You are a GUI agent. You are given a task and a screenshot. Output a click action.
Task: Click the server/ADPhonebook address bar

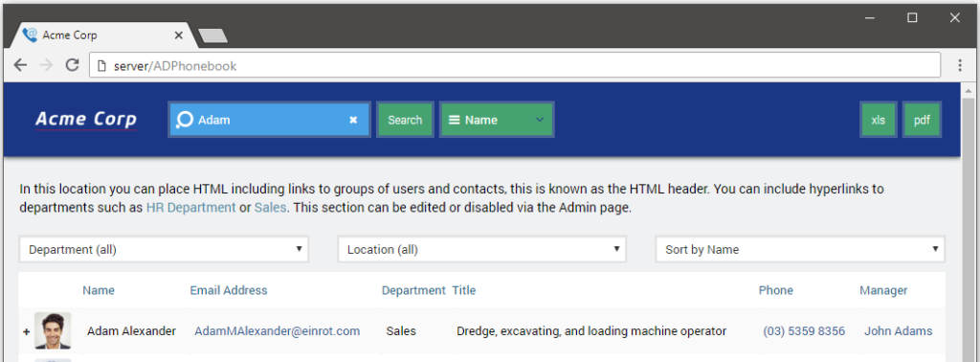515,65
